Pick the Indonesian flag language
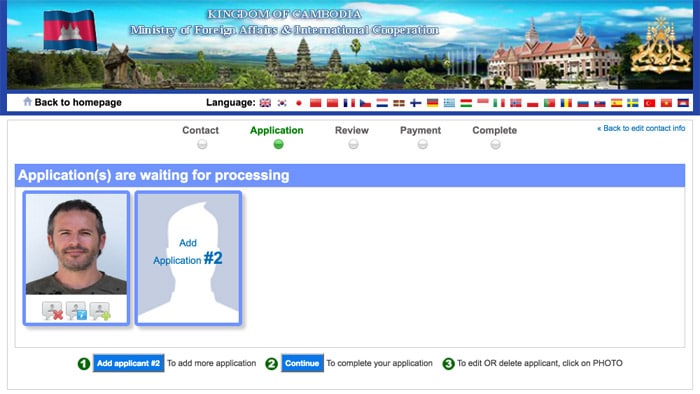 [483, 103]
